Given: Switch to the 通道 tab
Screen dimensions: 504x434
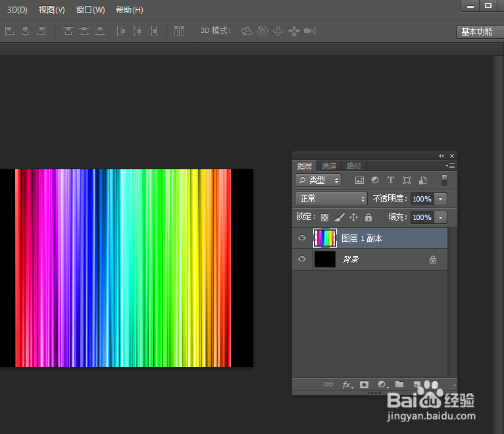Looking at the screenshot, I should pyautogui.click(x=329, y=166).
